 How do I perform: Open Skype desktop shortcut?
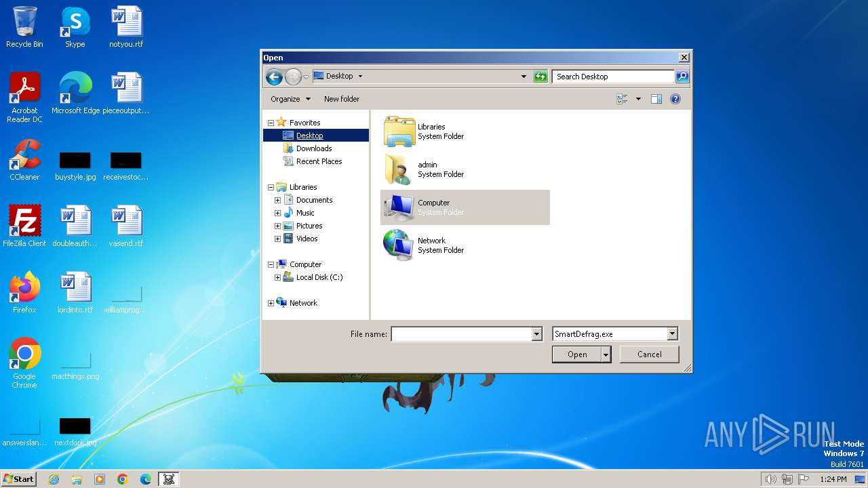pyautogui.click(x=75, y=28)
